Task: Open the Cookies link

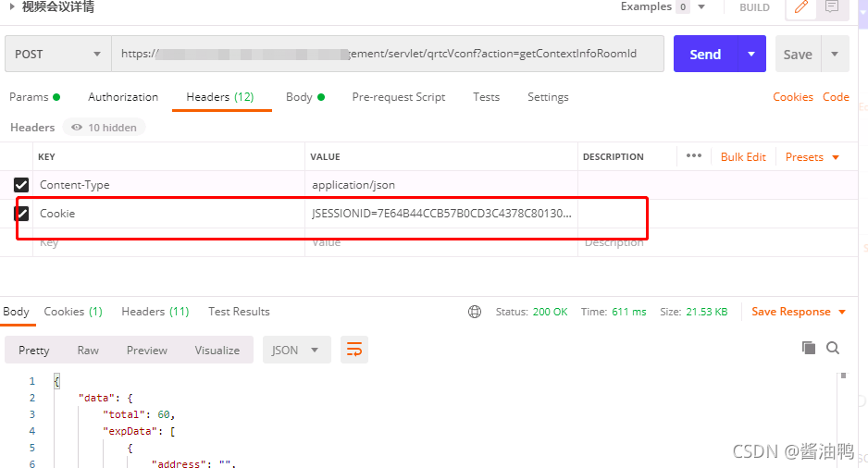Action: tap(793, 97)
